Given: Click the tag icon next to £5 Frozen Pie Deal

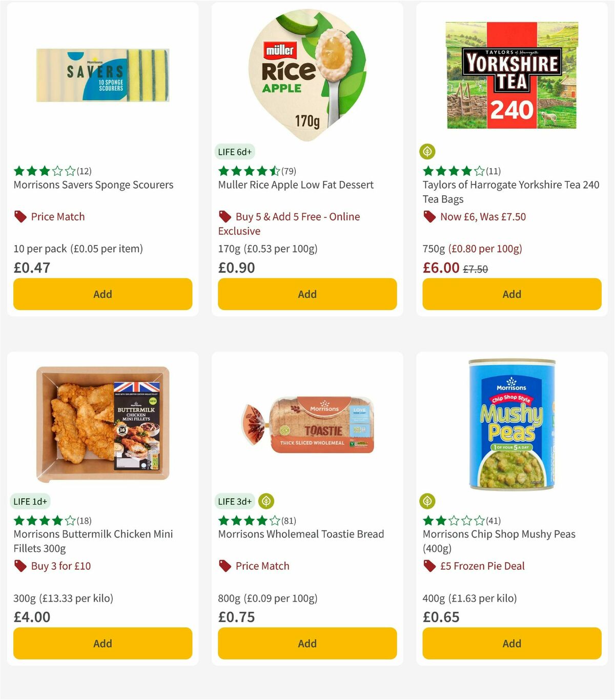Looking at the screenshot, I should 429,566.
